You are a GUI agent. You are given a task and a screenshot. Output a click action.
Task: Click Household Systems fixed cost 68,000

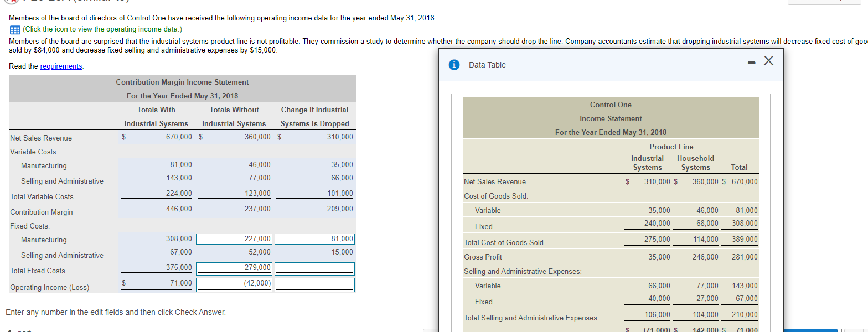[x=707, y=222]
